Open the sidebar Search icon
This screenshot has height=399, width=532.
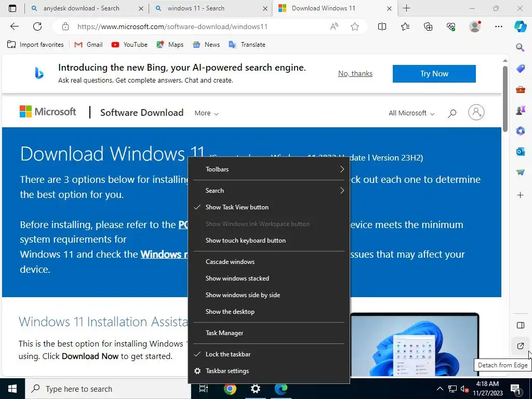pyautogui.click(x=520, y=47)
